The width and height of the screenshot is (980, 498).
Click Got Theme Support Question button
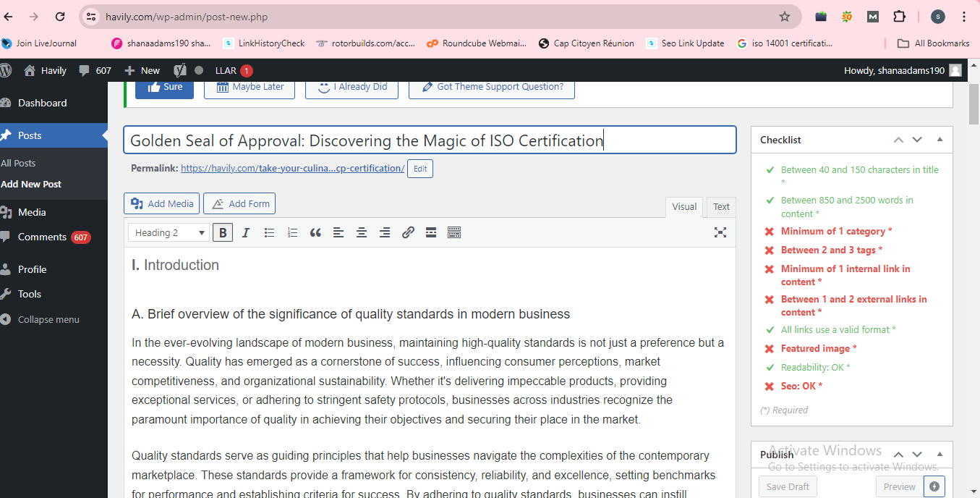click(492, 87)
